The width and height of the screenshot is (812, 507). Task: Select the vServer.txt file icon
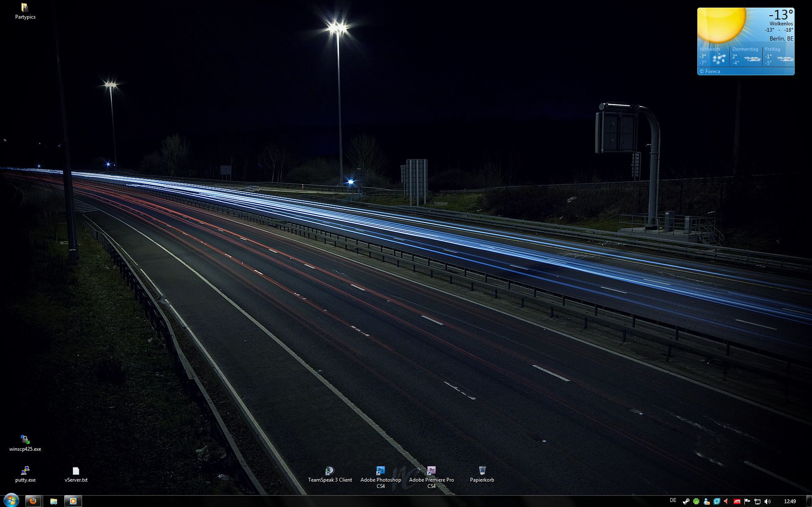(76, 471)
